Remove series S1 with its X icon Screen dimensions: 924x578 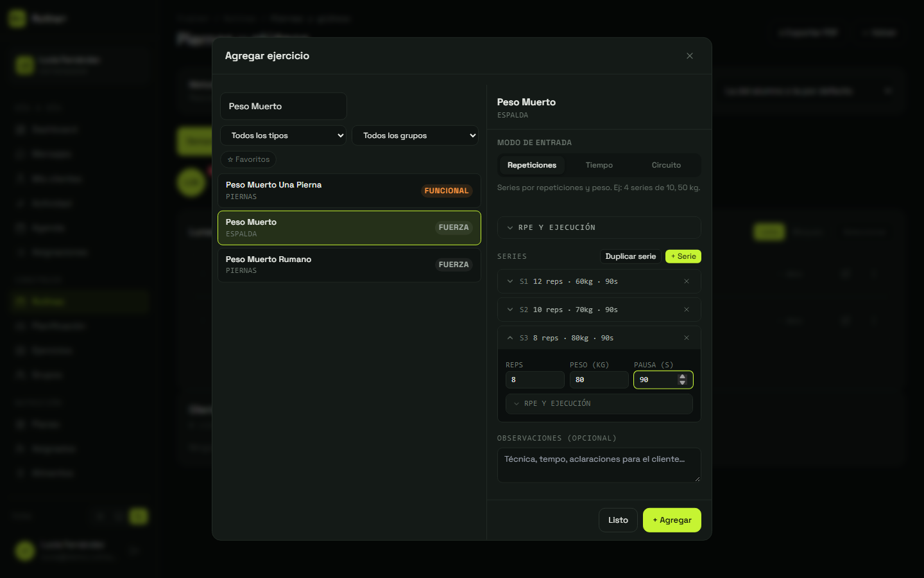(687, 281)
